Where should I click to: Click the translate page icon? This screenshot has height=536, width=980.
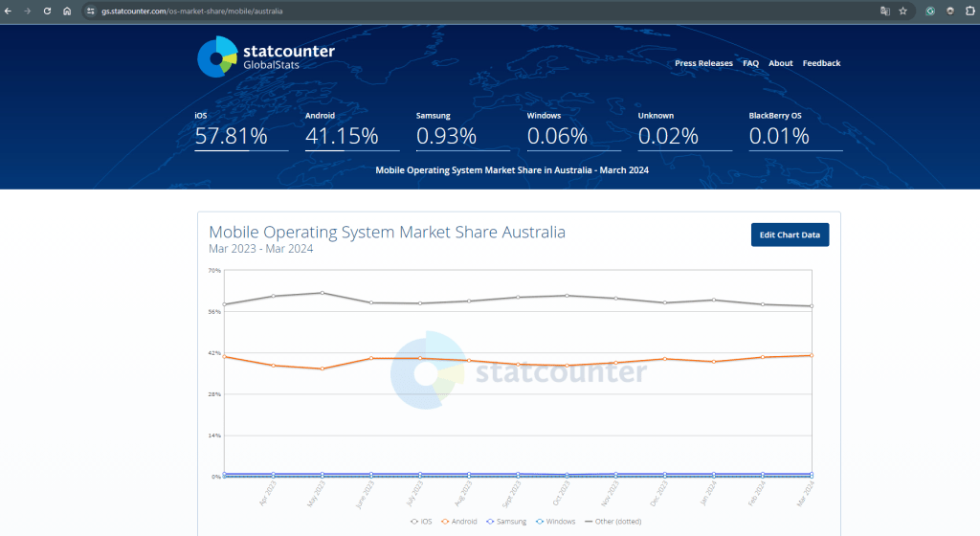885,11
